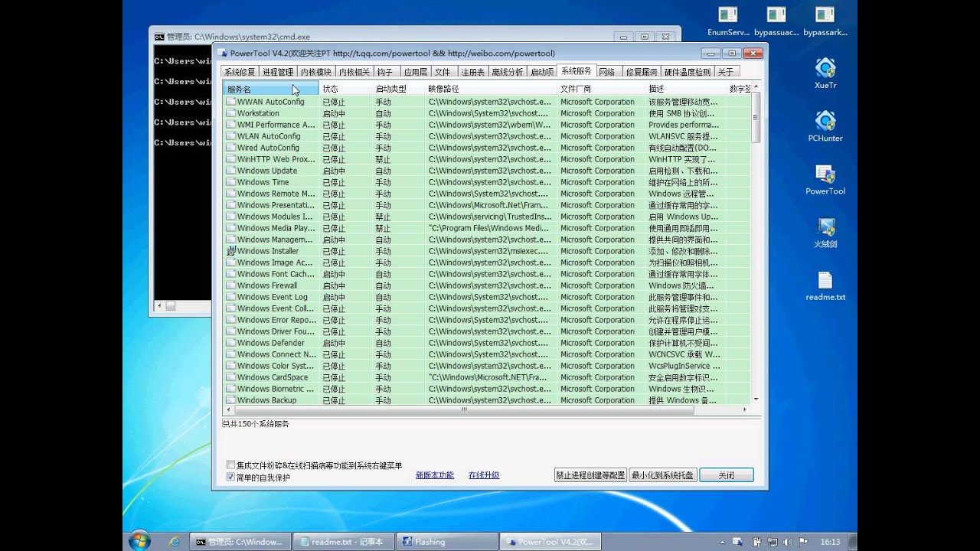Open the EnumServ desktop shortcut
The height and width of the screenshot is (551, 980).
click(x=728, y=21)
